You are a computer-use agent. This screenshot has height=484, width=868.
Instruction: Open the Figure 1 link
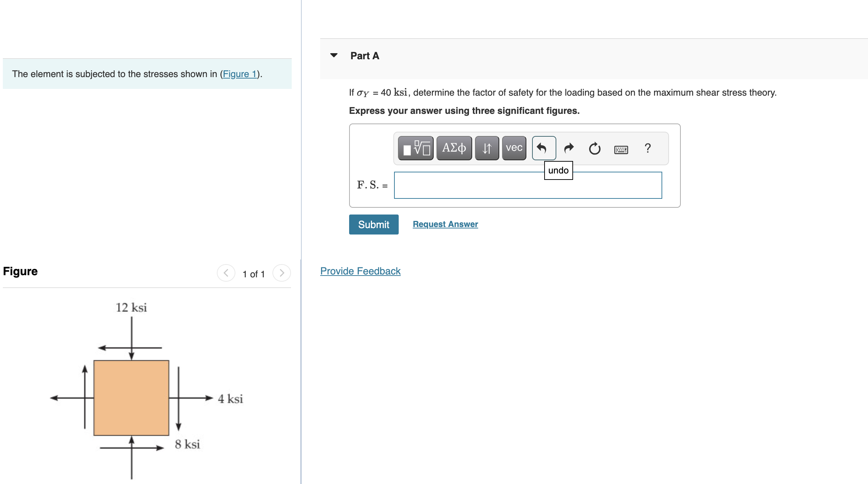tap(240, 74)
